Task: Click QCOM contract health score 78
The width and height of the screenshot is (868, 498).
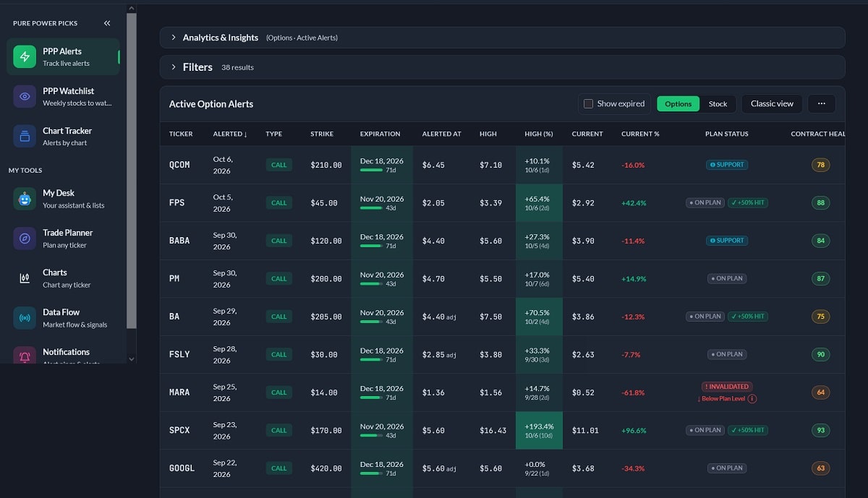Action: tap(820, 165)
